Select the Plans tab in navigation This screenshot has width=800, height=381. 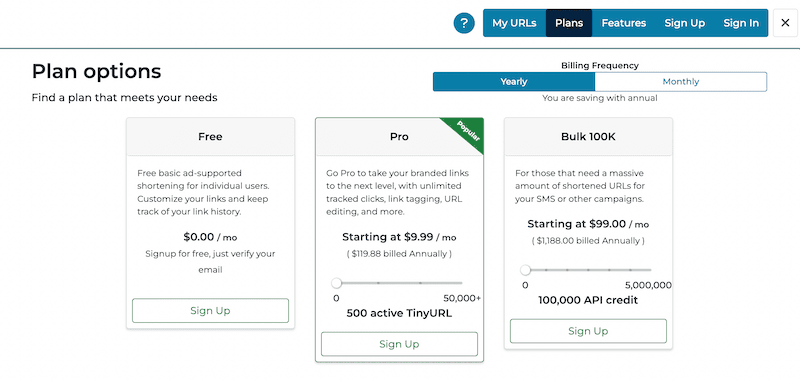tap(569, 23)
